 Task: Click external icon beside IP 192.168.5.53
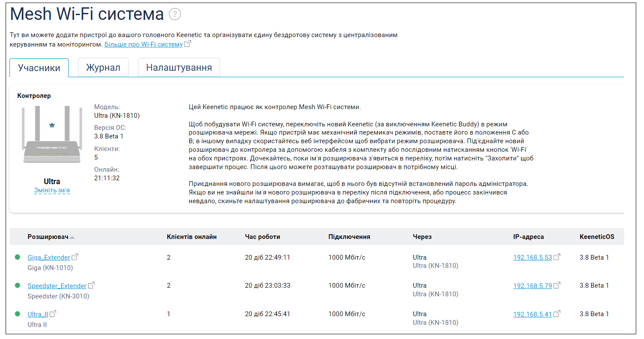(x=557, y=257)
